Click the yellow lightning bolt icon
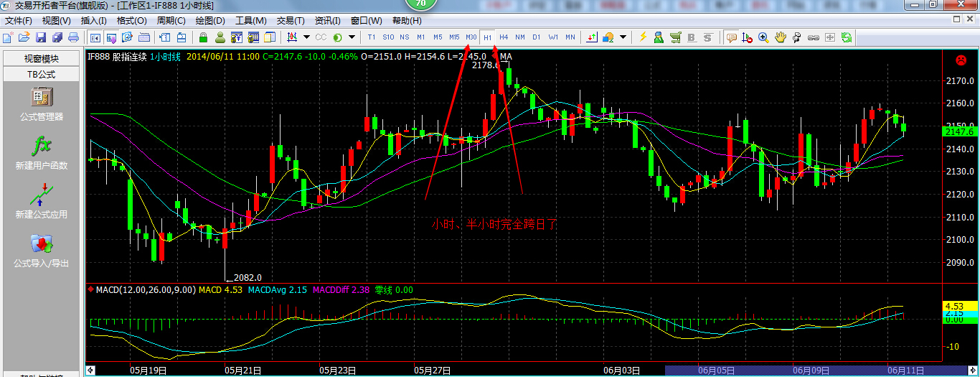Viewport: 980px width, 377px height. point(643,37)
